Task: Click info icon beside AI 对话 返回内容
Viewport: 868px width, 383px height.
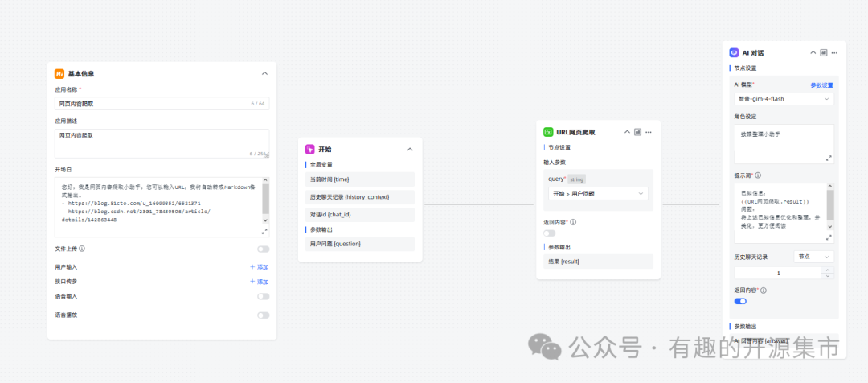Action: pos(764,290)
